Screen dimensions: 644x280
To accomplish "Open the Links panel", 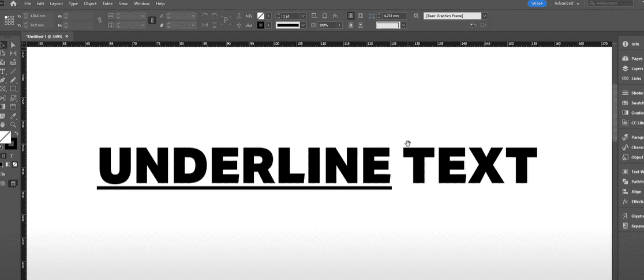I will pos(632,78).
